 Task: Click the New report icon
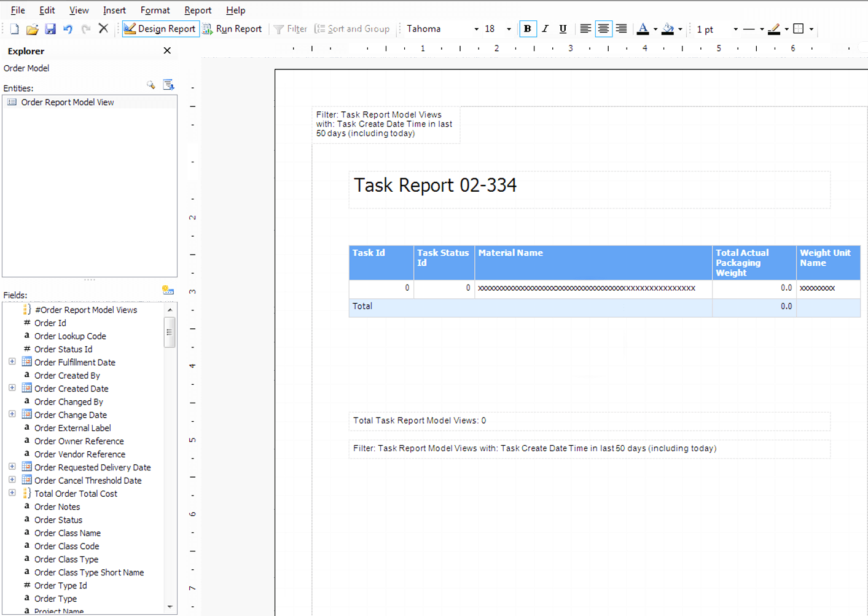pos(14,29)
